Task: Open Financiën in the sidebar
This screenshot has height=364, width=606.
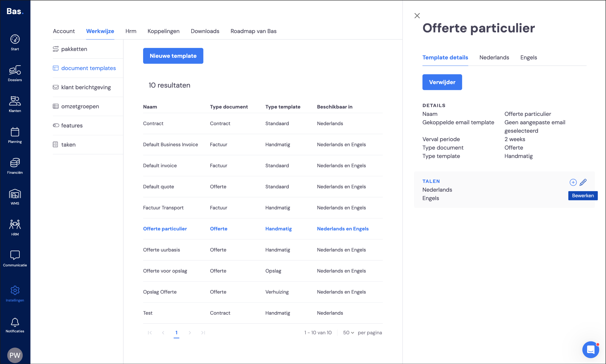Action: (x=15, y=166)
